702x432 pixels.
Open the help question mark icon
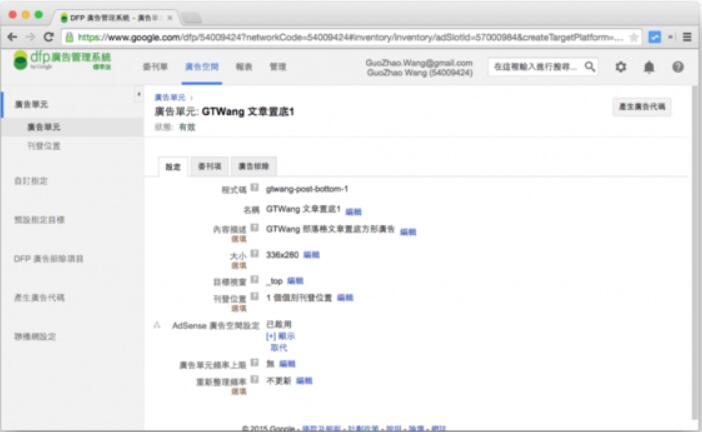(677, 66)
